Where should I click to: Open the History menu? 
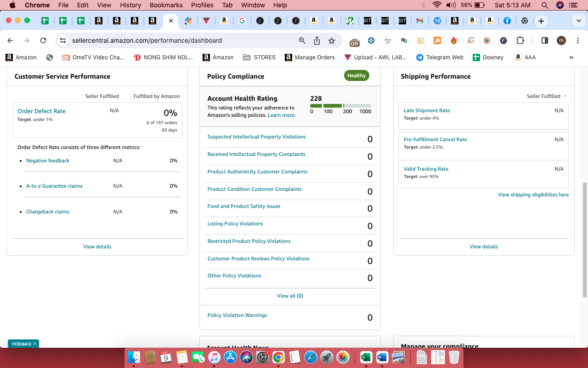click(130, 5)
